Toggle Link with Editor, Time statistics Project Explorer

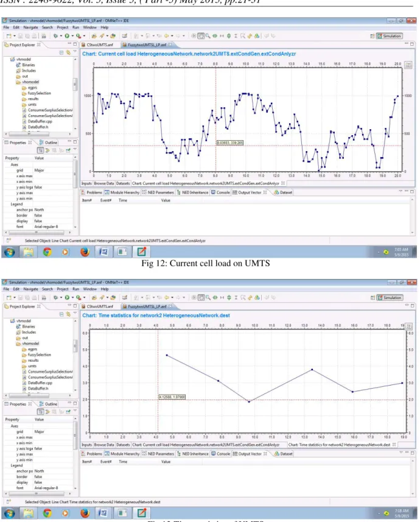pyautogui.click(x=68, y=314)
